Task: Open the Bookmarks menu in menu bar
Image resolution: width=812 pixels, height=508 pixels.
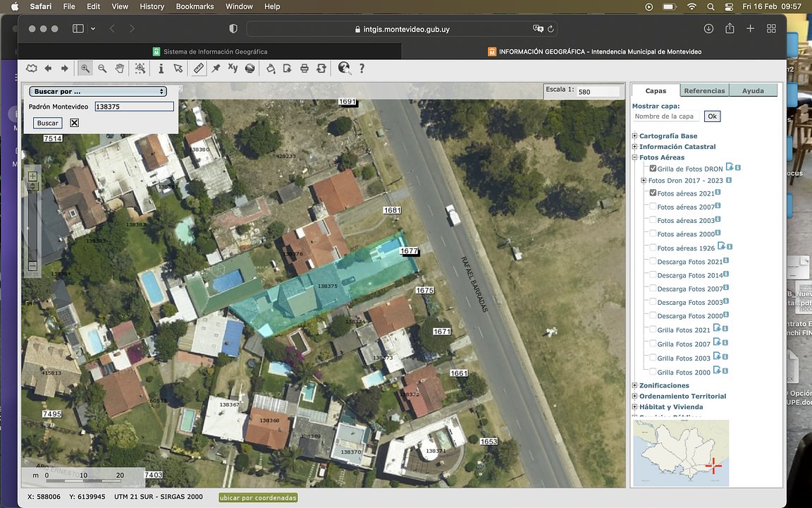Action: pyautogui.click(x=195, y=6)
